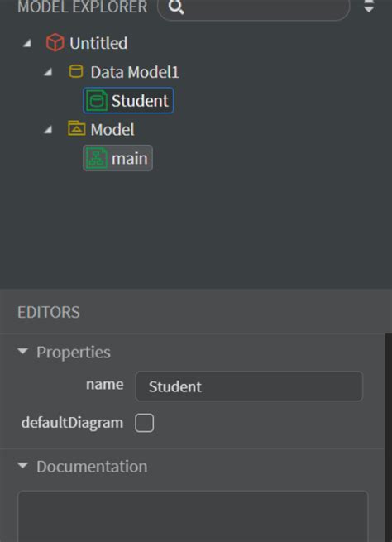Collapse the Model tree node

48,129
